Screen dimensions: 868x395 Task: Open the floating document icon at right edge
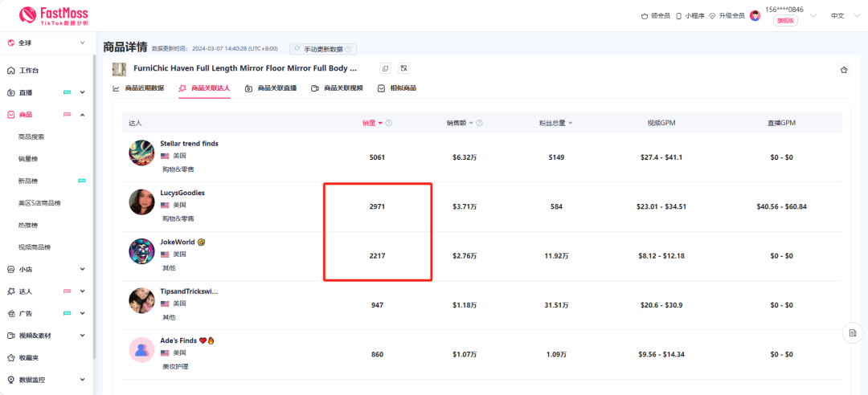pos(853,332)
